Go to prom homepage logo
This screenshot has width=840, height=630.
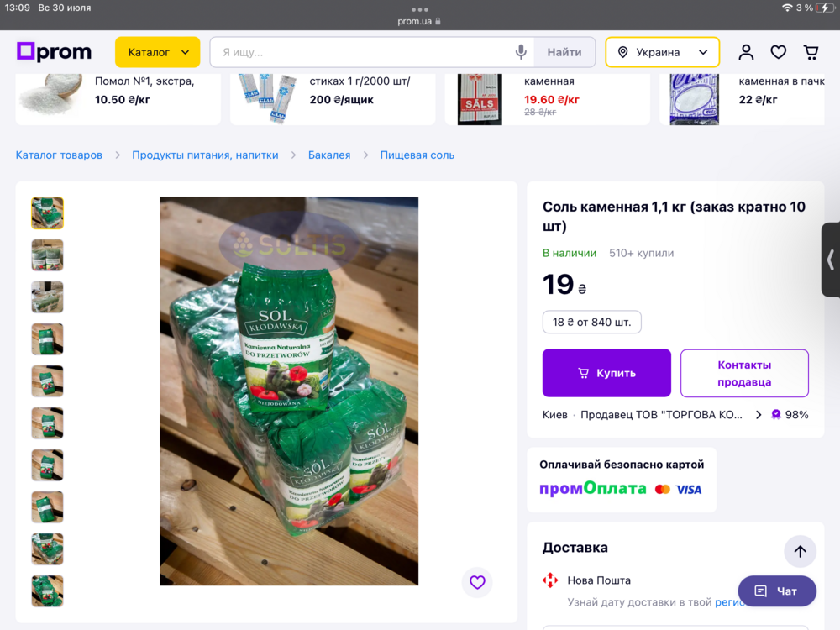click(x=54, y=52)
